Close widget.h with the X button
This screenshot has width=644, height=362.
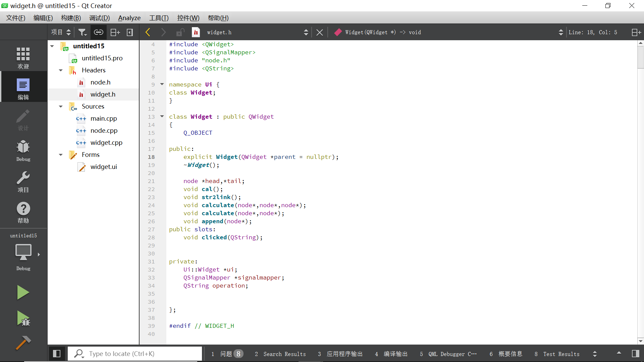319,32
